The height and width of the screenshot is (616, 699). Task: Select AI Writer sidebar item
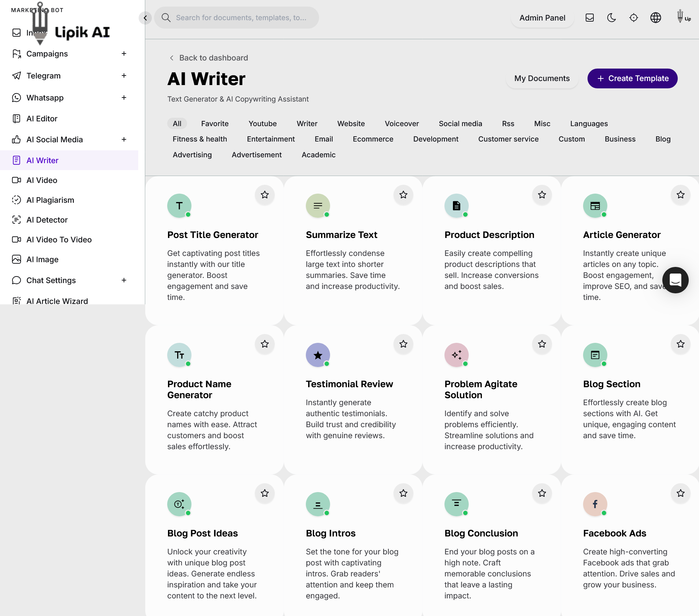coord(69,160)
